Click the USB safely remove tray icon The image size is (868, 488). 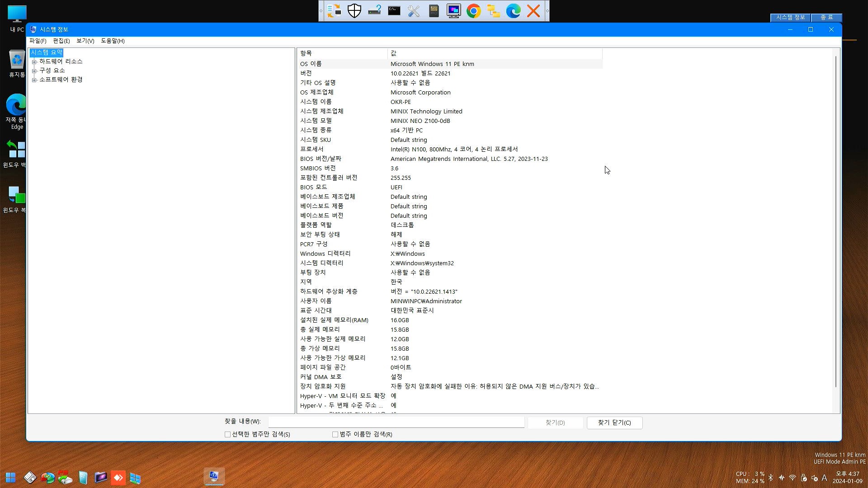click(x=803, y=478)
